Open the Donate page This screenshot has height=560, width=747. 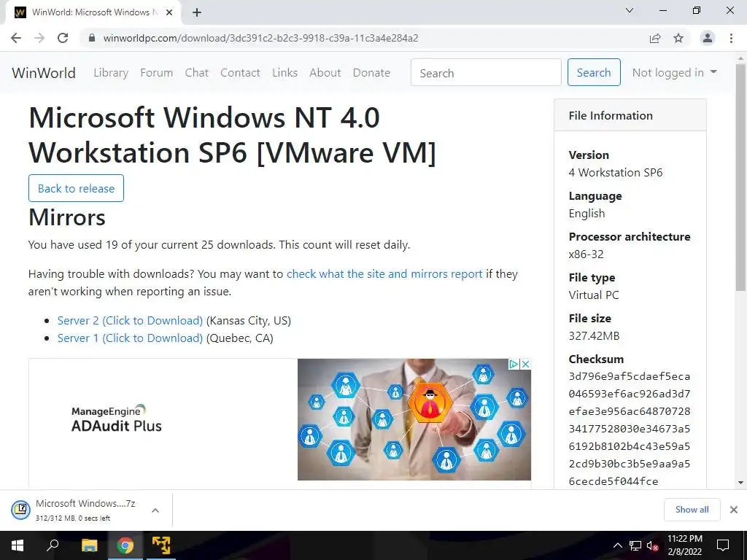click(x=371, y=73)
